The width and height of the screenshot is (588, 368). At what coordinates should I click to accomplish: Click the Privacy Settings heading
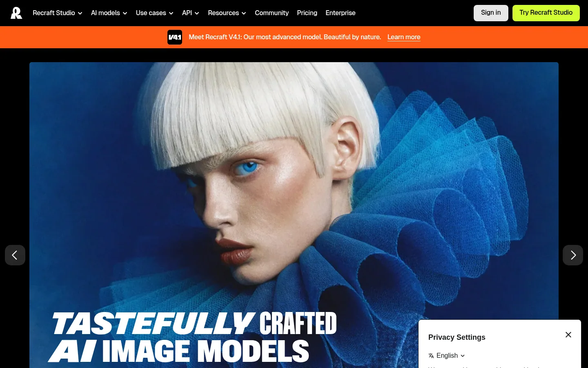coord(457,337)
